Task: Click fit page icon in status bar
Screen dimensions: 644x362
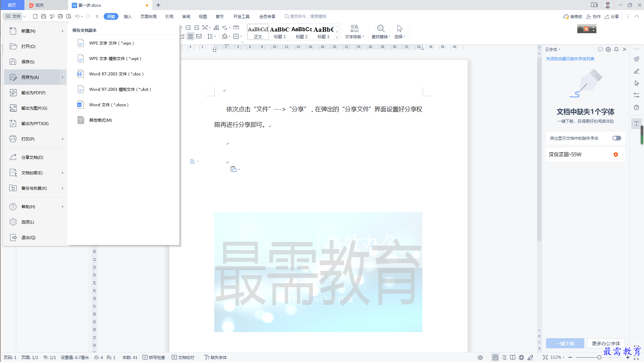Action: (x=545, y=357)
